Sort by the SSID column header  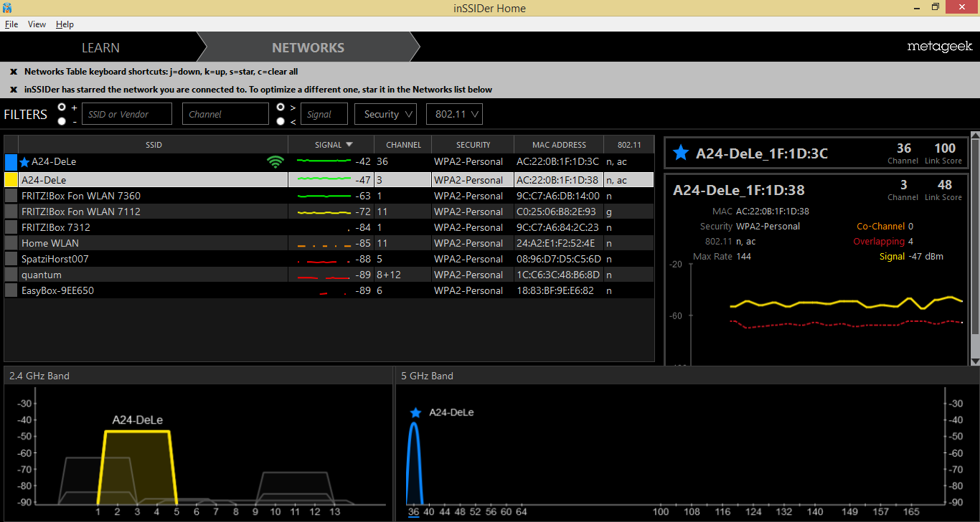[x=154, y=144]
